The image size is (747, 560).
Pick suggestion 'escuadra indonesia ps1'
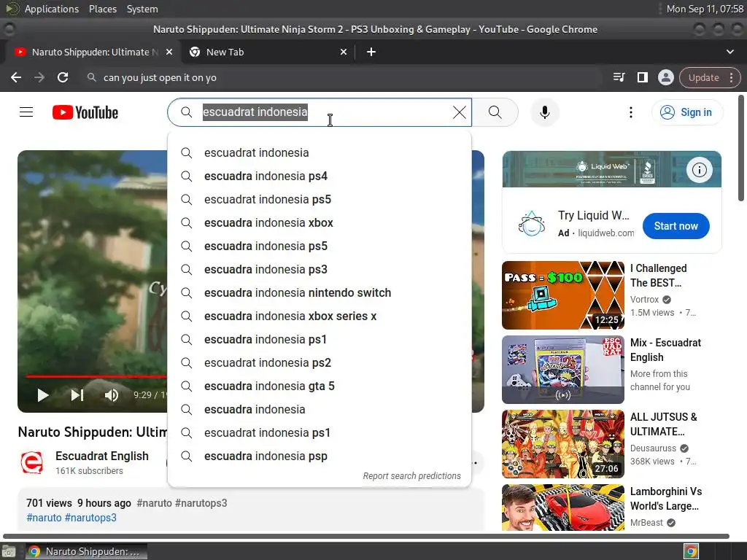(320, 340)
